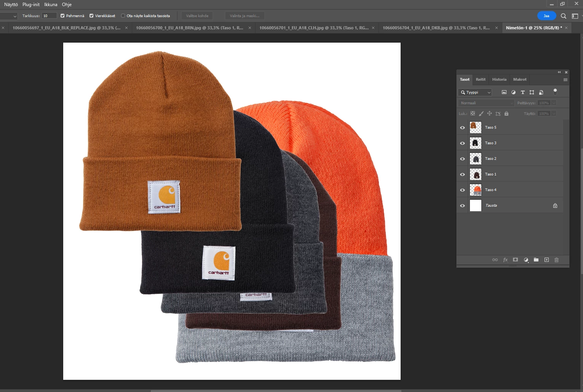583x392 pixels.
Task: Uncheck the Vierekkäiset checkbox
Action: coord(91,16)
